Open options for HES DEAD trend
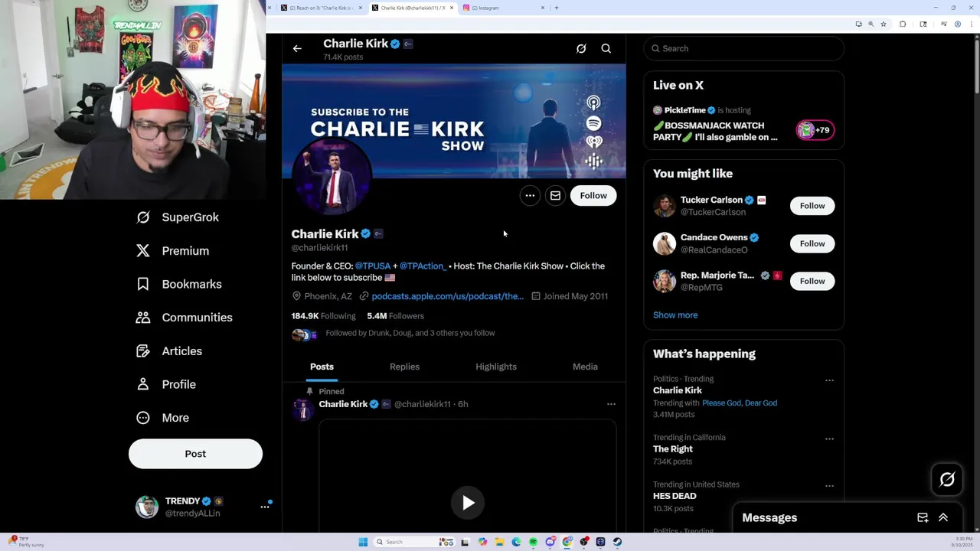 coord(829,486)
